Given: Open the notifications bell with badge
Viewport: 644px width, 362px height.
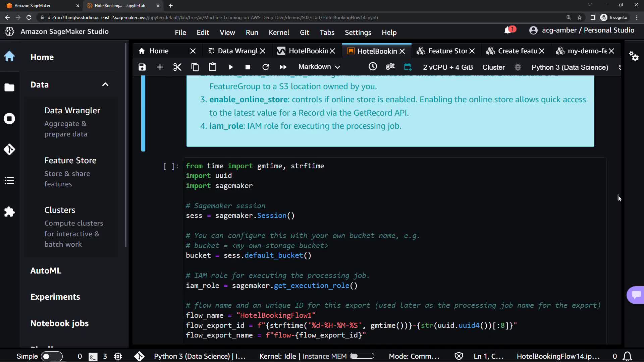Looking at the screenshot, I should [507, 31].
